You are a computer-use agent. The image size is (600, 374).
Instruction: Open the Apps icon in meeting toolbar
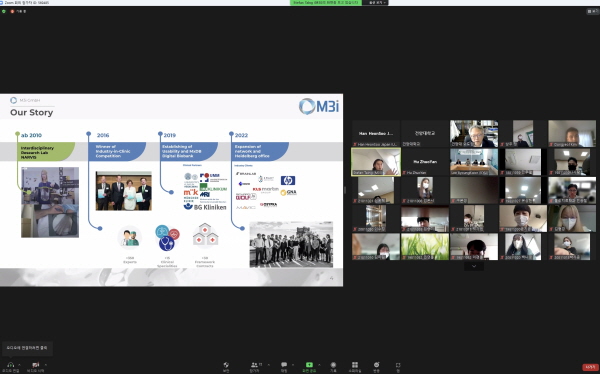coord(398,365)
